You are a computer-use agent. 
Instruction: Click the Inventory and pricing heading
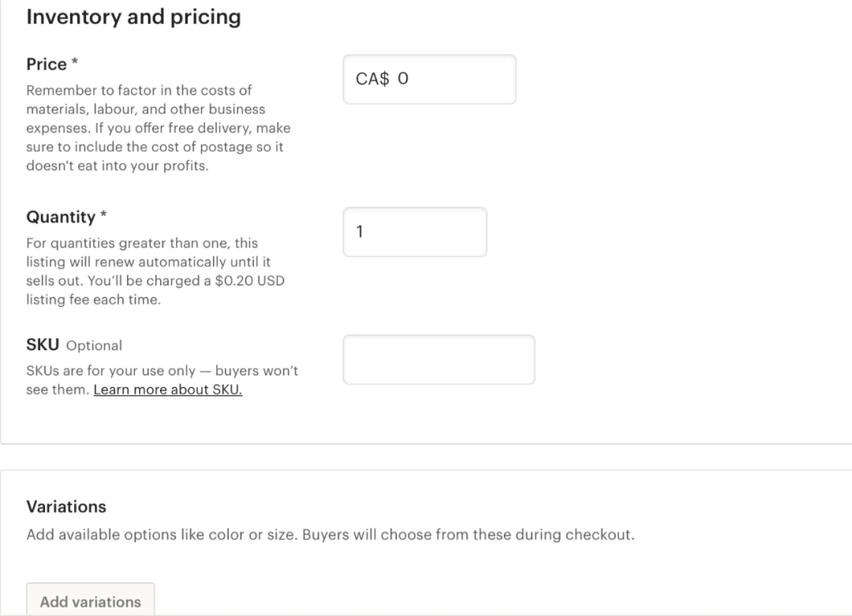(x=133, y=17)
